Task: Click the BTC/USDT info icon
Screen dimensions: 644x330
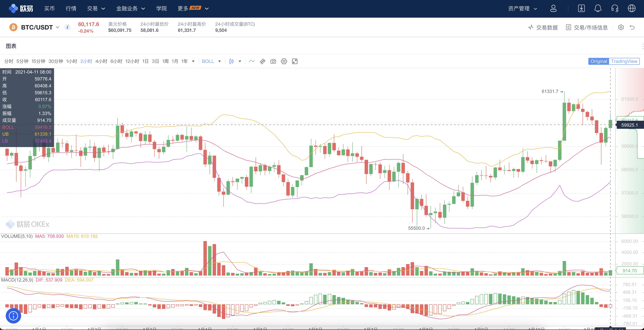Action: (x=67, y=27)
